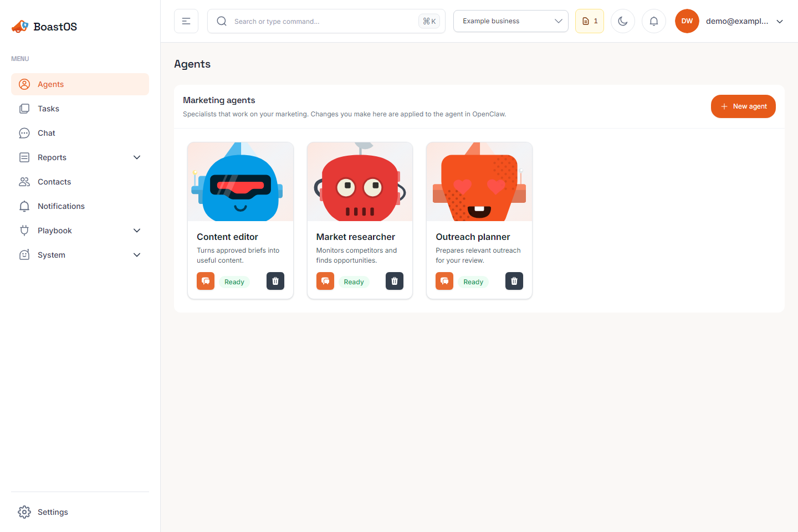
Task: Click the Marketing agents heading
Action: point(219,100)
